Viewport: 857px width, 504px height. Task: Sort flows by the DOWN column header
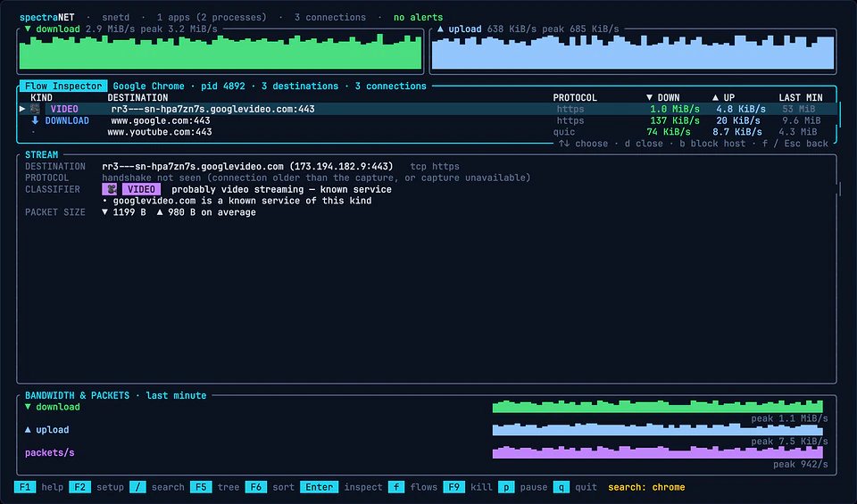click(662, 98)
